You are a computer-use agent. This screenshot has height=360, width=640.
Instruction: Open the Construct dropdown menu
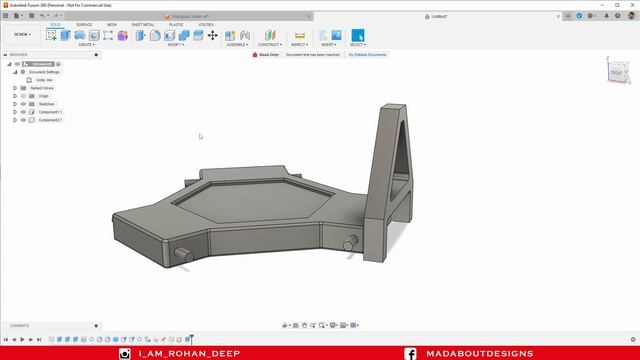click(x=270, y=44)
